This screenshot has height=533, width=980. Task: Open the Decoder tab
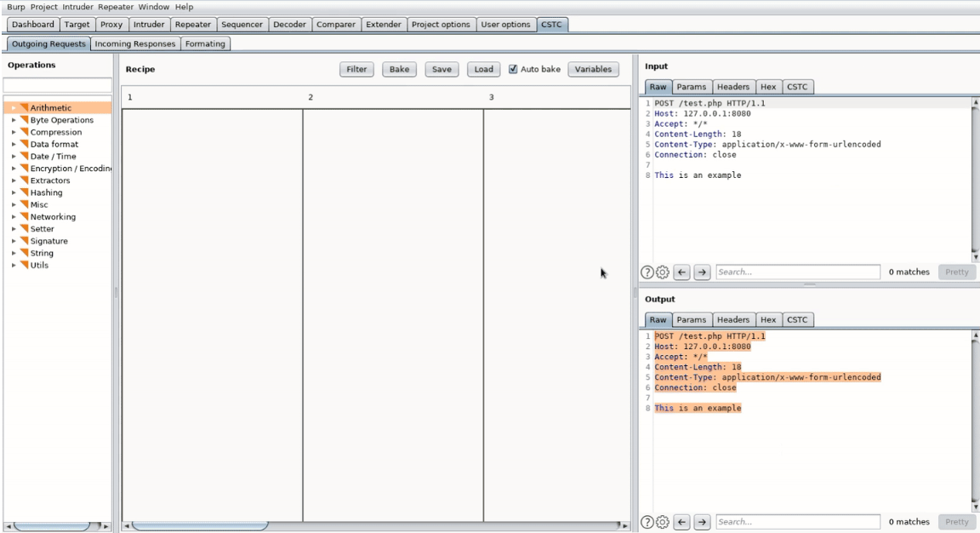(289, 25)
